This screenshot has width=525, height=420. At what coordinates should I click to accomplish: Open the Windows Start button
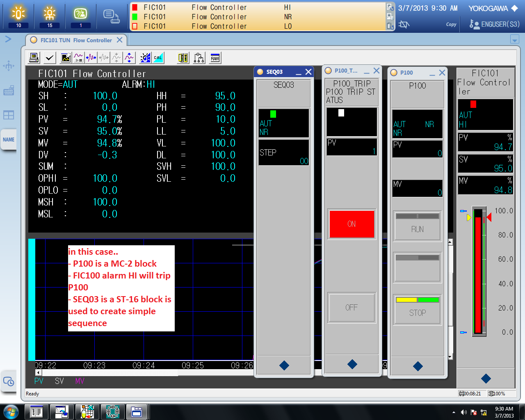(11, 412)
